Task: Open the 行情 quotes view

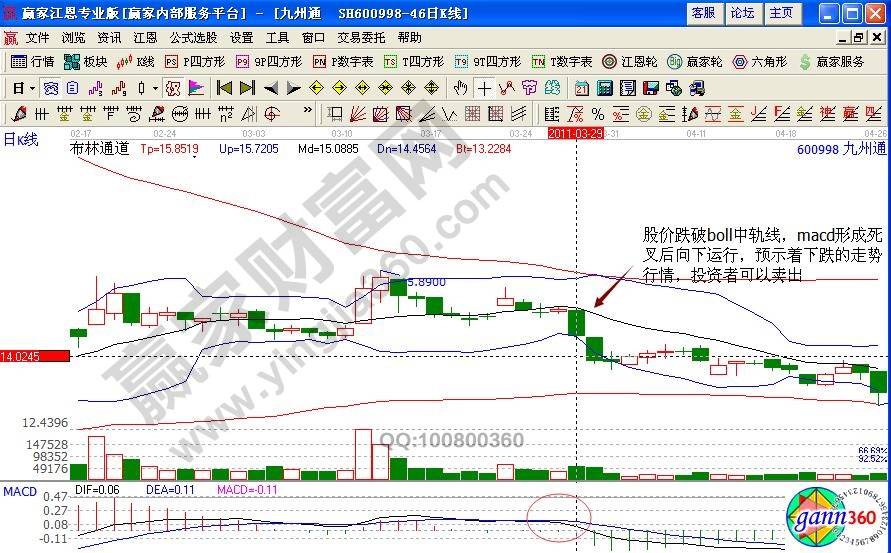Action: (33, 62)
